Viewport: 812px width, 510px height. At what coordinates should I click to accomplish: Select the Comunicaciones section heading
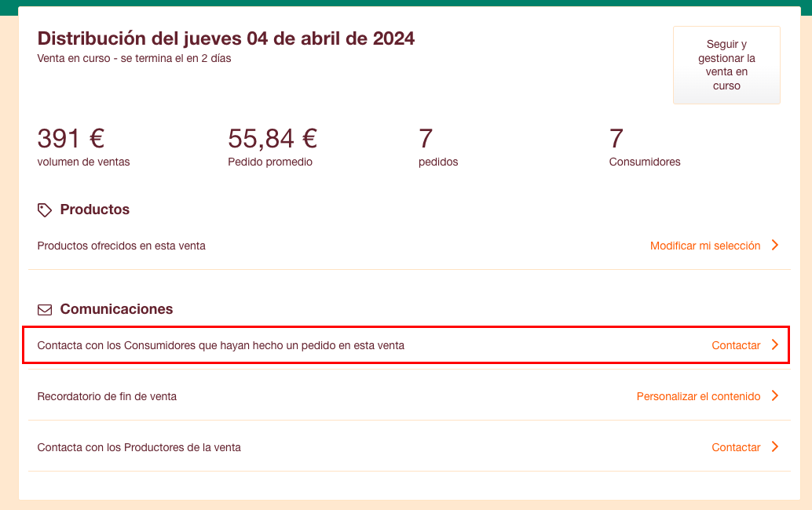coord(116,309)
